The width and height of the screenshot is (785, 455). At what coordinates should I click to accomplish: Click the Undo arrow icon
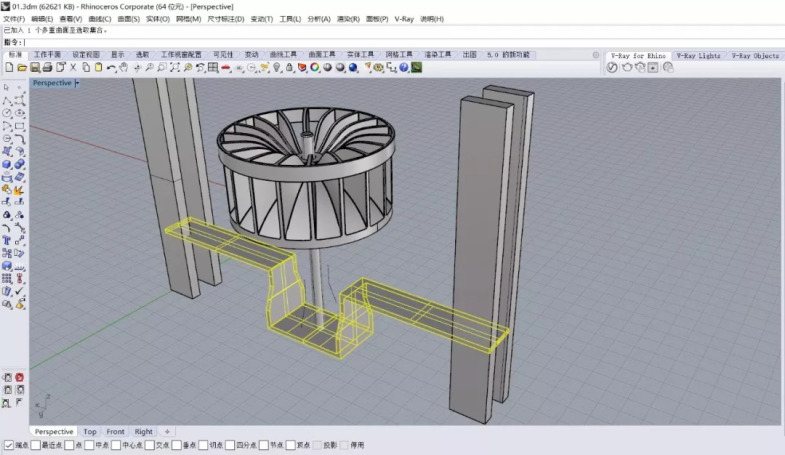click(x=111, y=67)
